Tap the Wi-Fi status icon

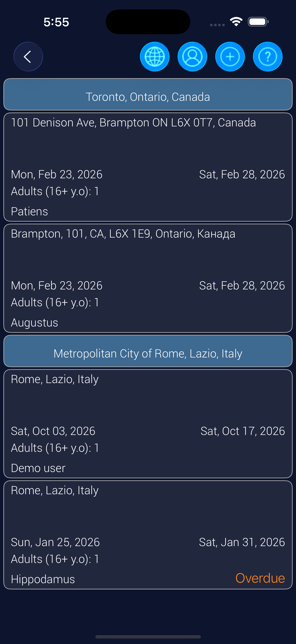click(236, 22)
